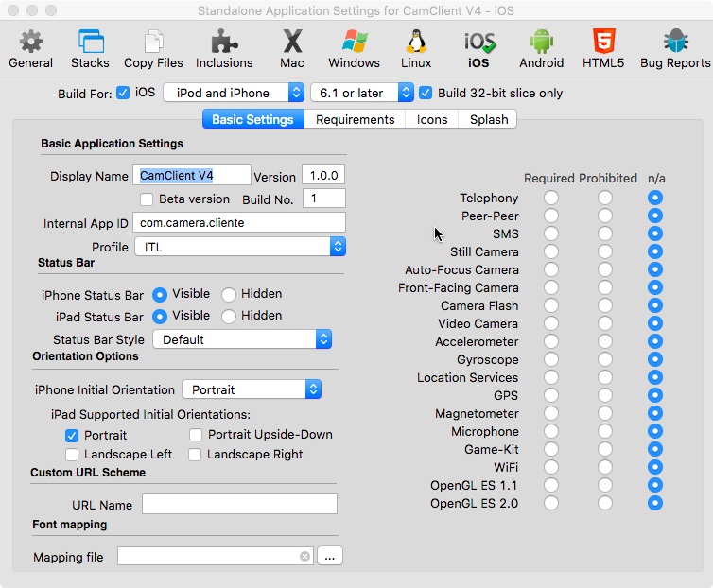The width and height of the screenshot is (713, 588).
Task: Open Linux penguin settings pane
Action: tap(416, 48)
